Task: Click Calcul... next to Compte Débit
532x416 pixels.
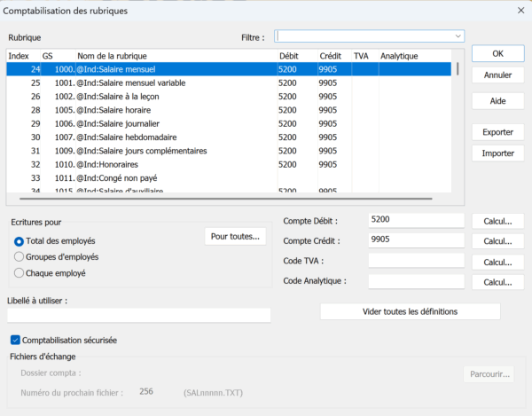Action: click(497, 221)
